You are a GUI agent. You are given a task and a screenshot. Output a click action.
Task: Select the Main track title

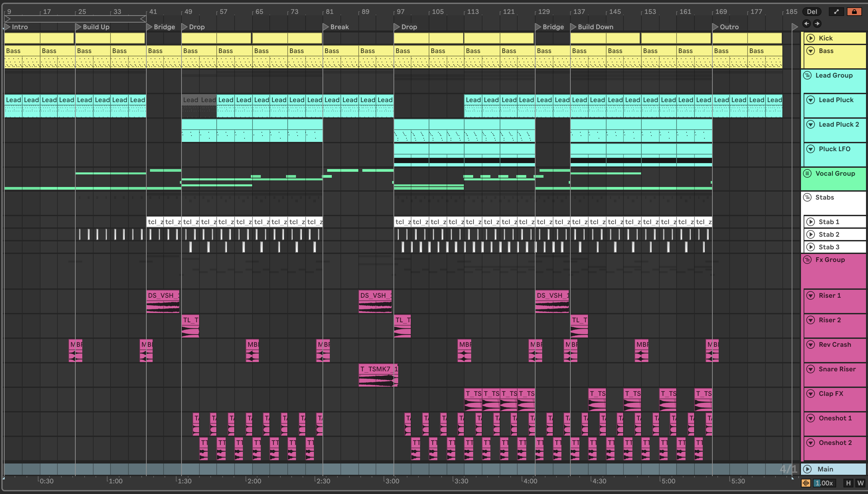click(825, 469)
